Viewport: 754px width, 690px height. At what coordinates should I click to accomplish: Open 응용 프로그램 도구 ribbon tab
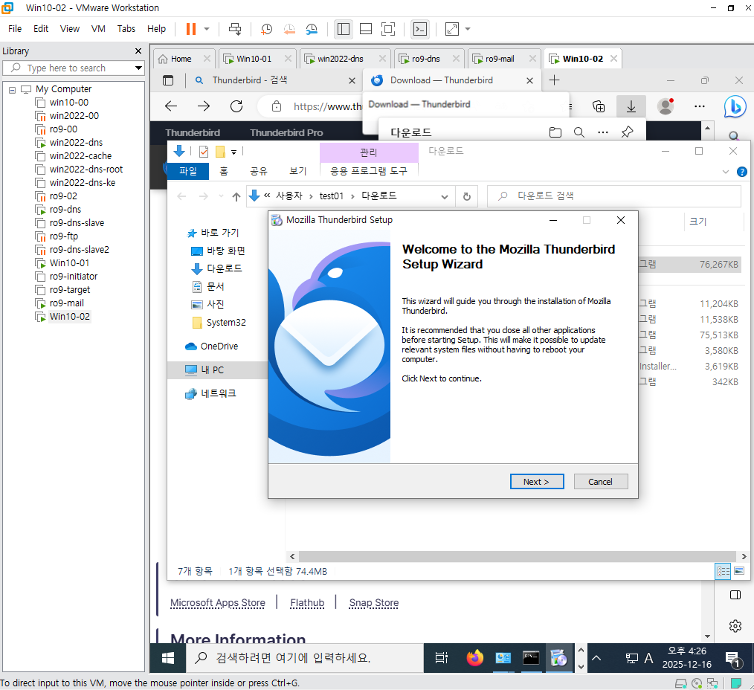tap(368, 171)
